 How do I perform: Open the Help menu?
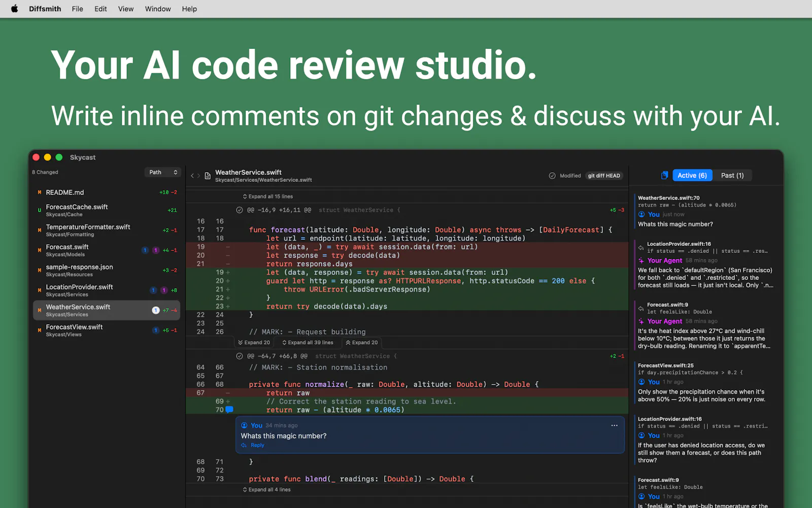click(189, 9)
